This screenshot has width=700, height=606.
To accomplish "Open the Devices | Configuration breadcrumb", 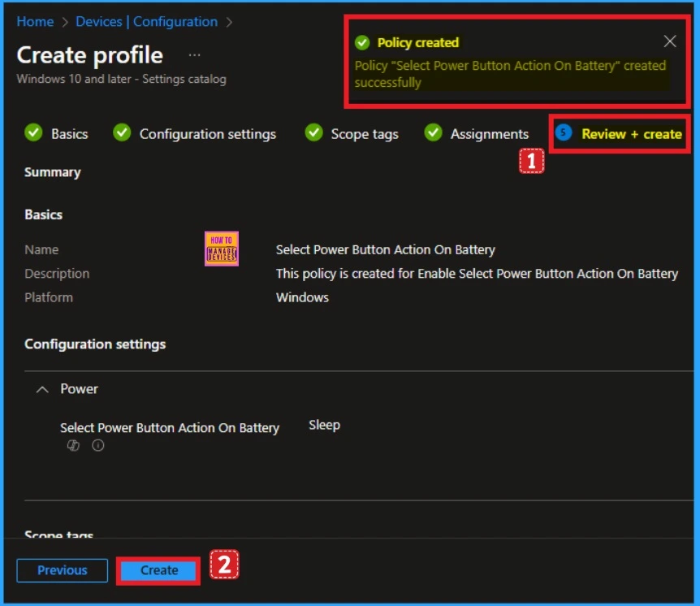I will click(146, 21).
